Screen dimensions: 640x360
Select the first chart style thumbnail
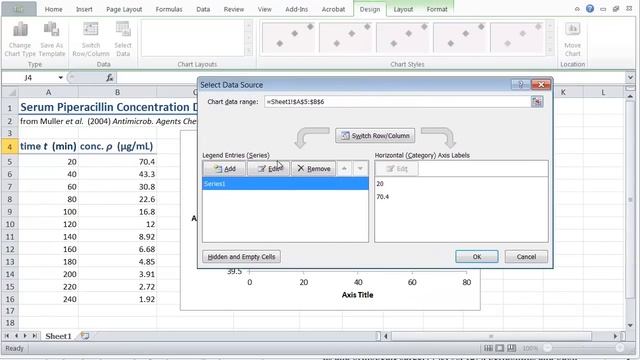point(289,37)
